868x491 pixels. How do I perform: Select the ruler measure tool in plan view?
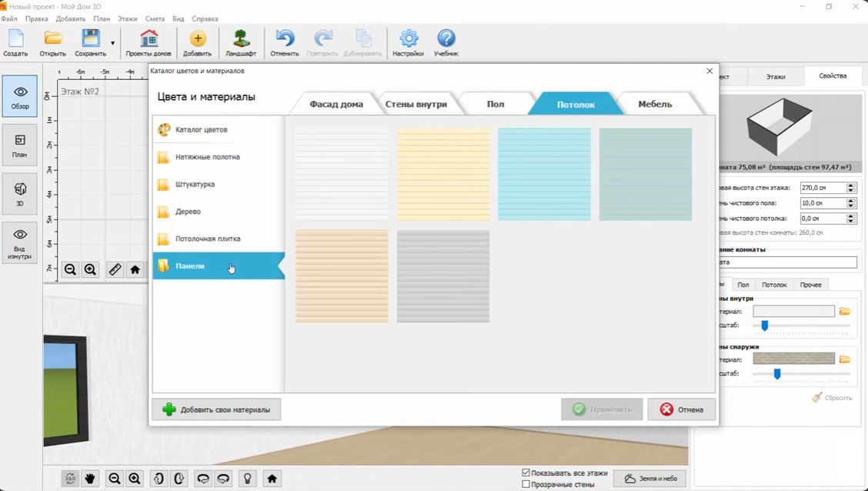tap(115, 269)
